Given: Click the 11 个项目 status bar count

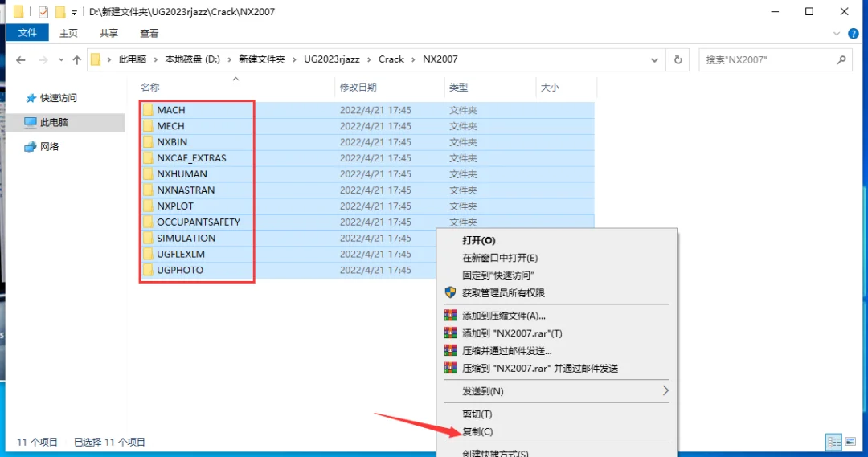Looking at the screenshot, I should [x=36, y=442].
